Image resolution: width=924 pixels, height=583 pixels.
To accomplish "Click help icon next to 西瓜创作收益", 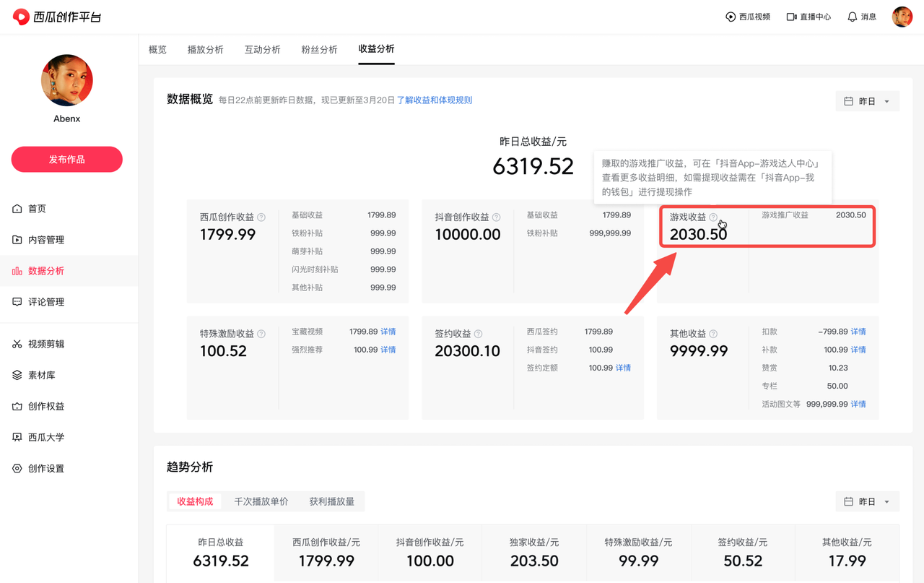I will point(261,217).
